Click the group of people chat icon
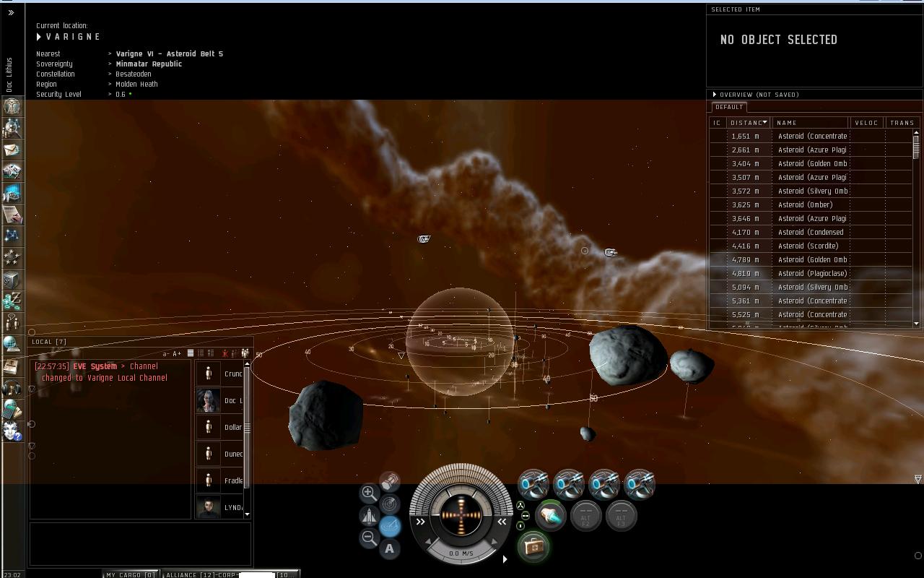The width and height of the screenshot is (924, 578). [245, 353]
